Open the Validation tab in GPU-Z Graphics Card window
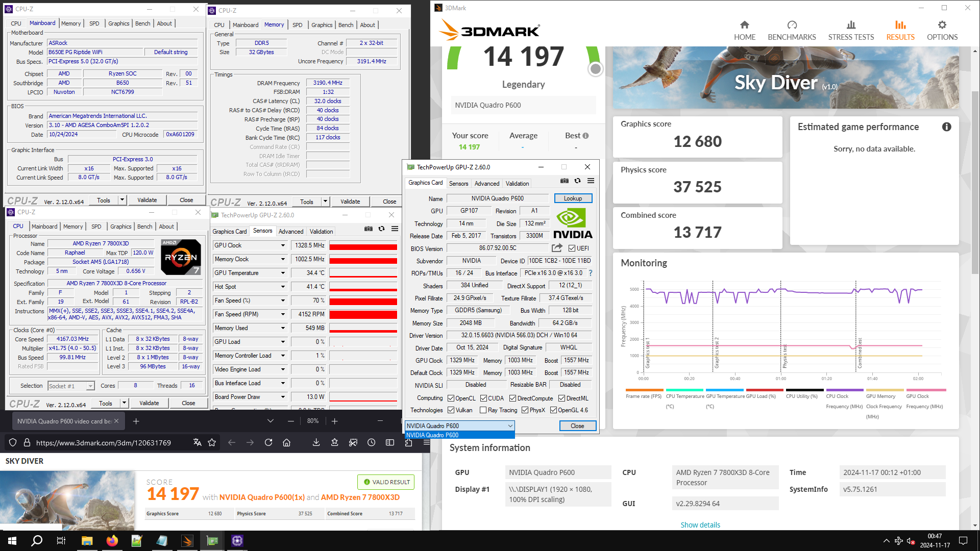 click(x=517, y=184)
